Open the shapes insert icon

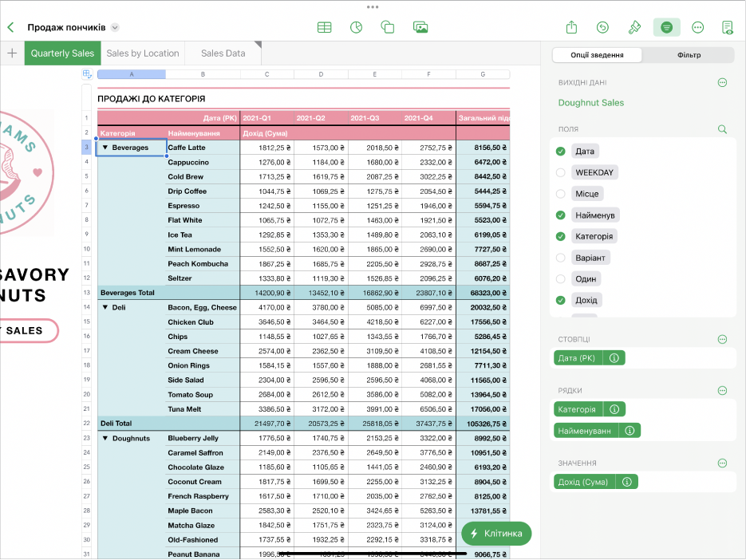388,27
